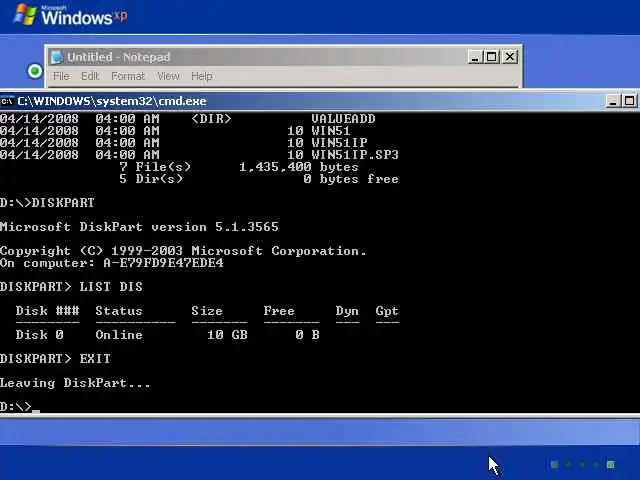Click the Online status value
The width and height of the screenshot is (640, 480).
(x=119, y=335)
